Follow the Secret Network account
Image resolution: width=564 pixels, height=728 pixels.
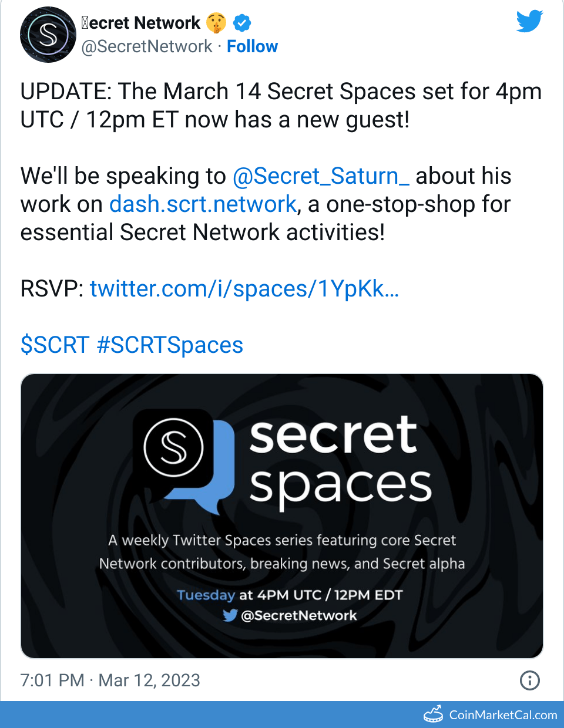pyautogui.click(x=252, y=46)
